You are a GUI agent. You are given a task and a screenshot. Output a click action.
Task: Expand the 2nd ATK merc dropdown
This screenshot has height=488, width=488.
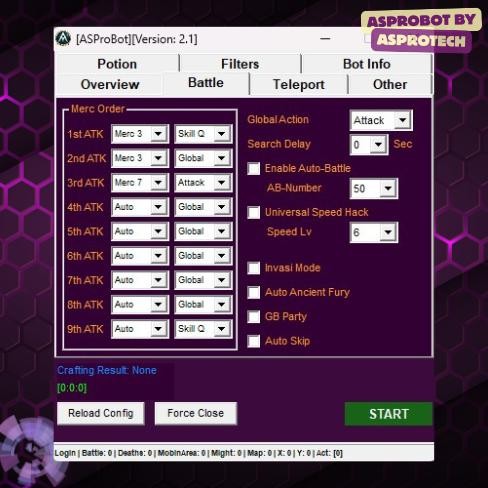click(x=140, y=158)
